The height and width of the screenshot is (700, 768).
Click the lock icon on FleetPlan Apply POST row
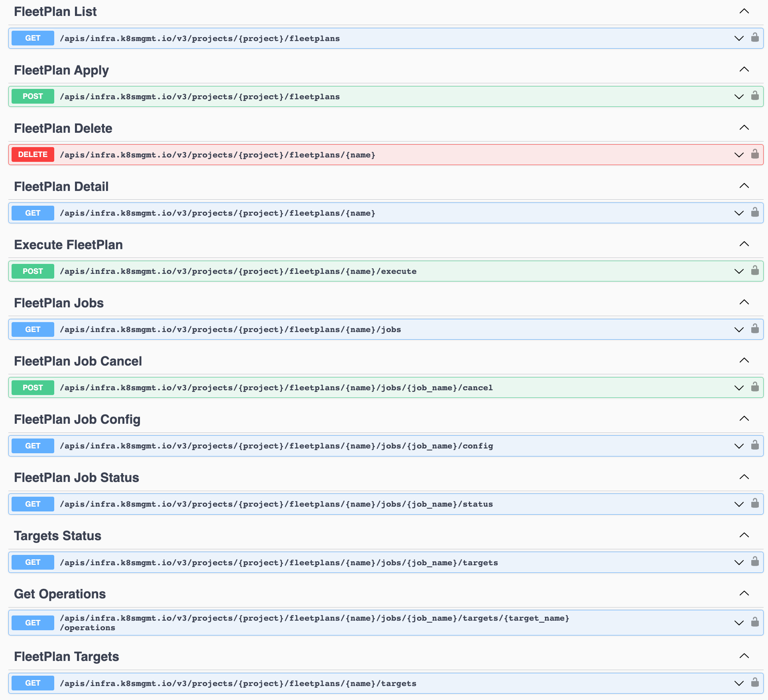tap(755, 96)
